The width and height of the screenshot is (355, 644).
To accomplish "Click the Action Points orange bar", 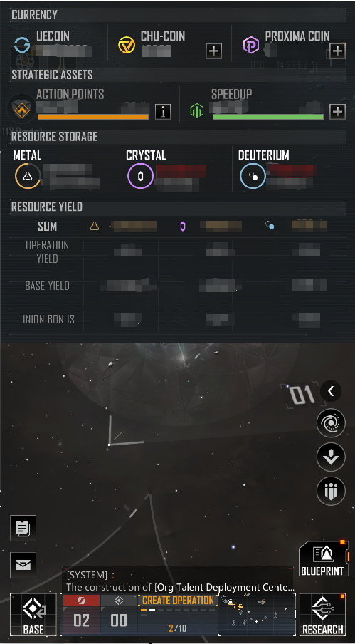I will point(93,117).
